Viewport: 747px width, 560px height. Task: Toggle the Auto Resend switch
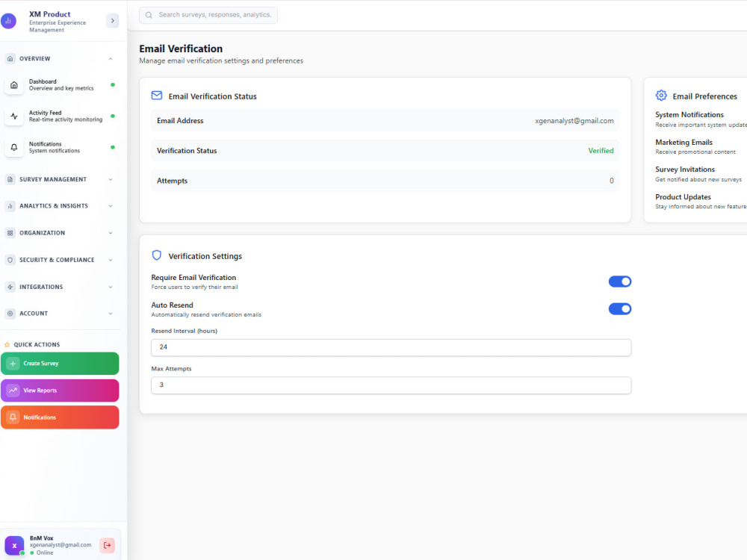tap(620, 309)
